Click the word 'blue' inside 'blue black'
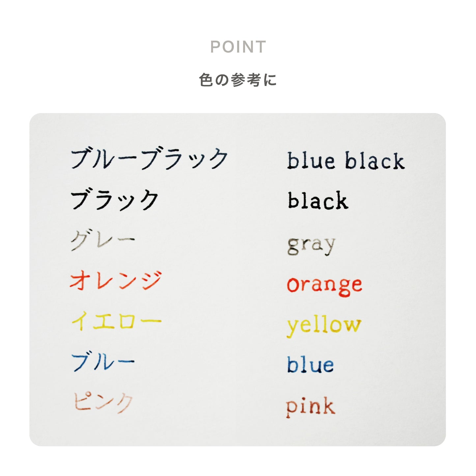Screen dimensions: 476x476 click(x=311, y=161)
